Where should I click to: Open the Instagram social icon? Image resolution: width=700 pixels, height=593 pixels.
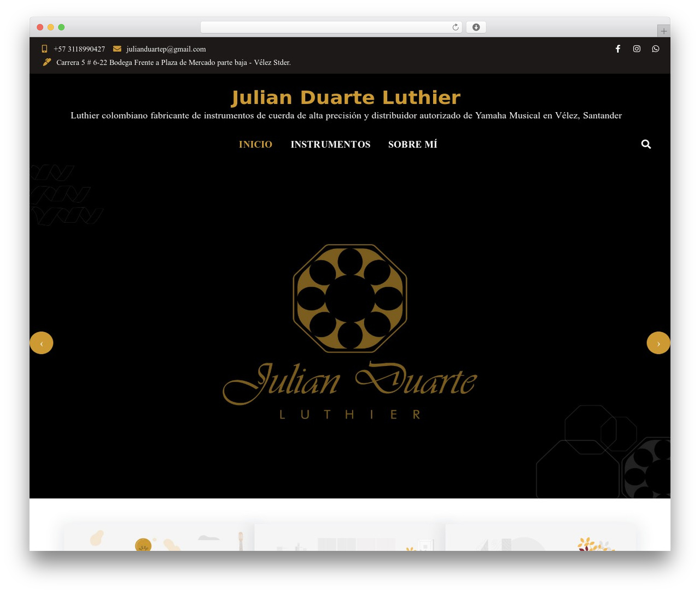[637, 49]
